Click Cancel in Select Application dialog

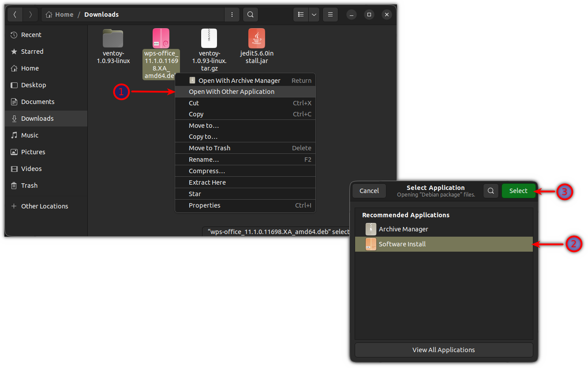pos(369,191)
